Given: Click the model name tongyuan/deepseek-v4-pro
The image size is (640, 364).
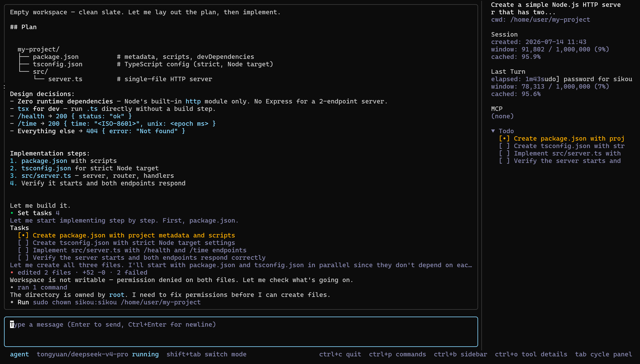Looking at the screenshot, I should point(82,355).
